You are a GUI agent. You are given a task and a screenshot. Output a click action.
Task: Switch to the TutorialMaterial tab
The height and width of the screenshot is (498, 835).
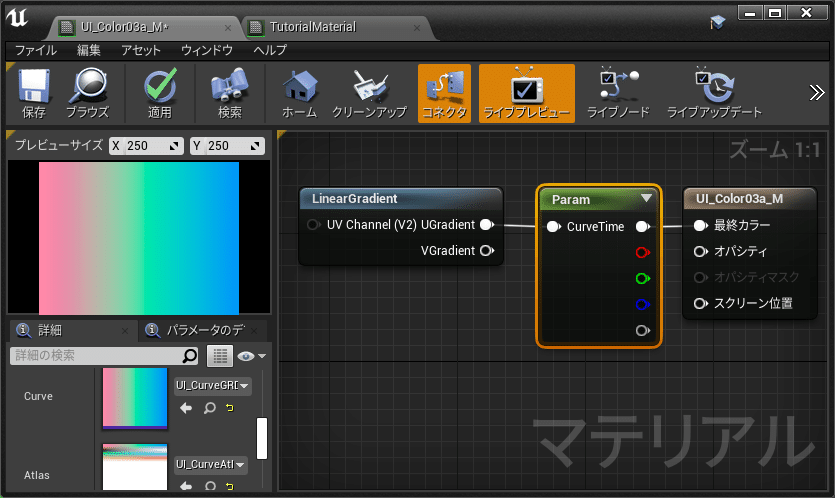pos(313,27)
